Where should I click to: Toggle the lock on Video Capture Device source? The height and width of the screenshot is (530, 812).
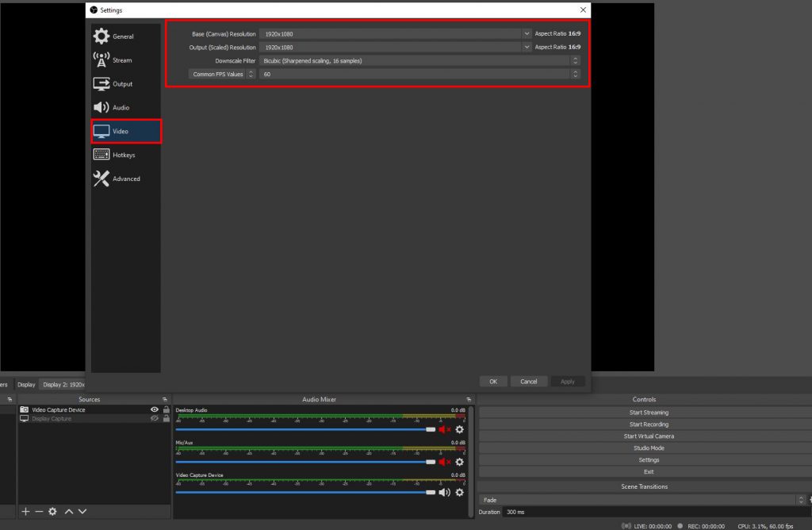(x=167, y=409)
